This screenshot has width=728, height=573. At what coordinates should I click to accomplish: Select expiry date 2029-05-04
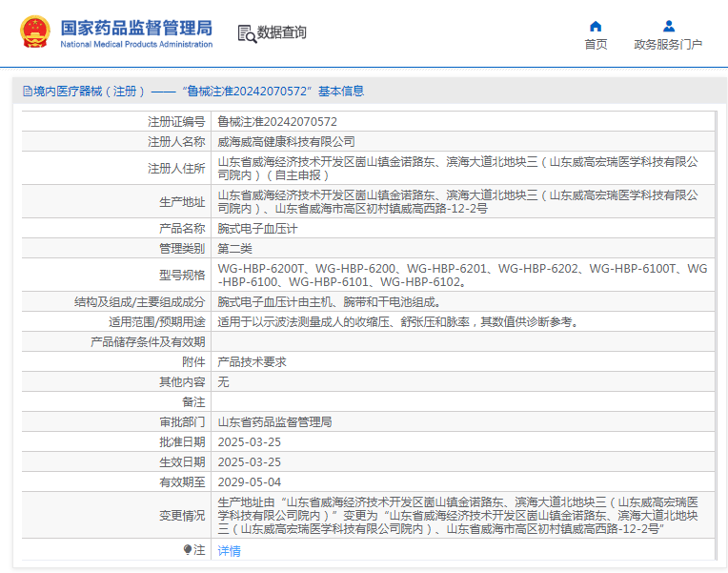[250, 481]
